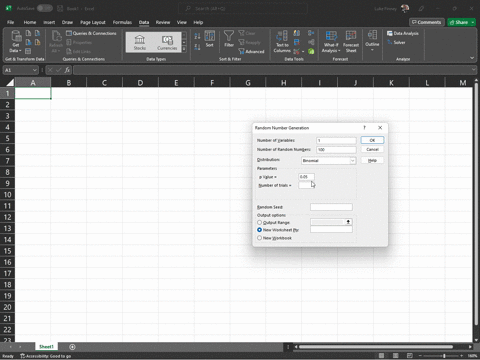Select the Stocks data type

tap(140, 43)
